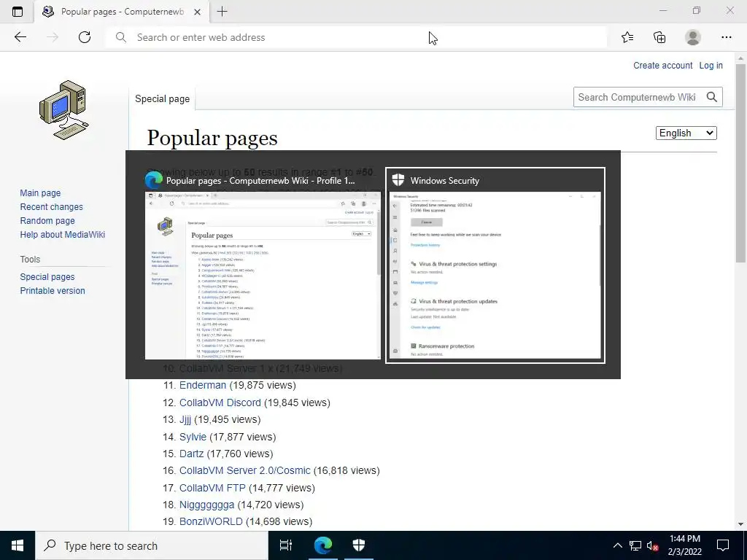This screenshot has width=747, height=560.
Task: Select the Special page tab
Action: tap(163, 99)
